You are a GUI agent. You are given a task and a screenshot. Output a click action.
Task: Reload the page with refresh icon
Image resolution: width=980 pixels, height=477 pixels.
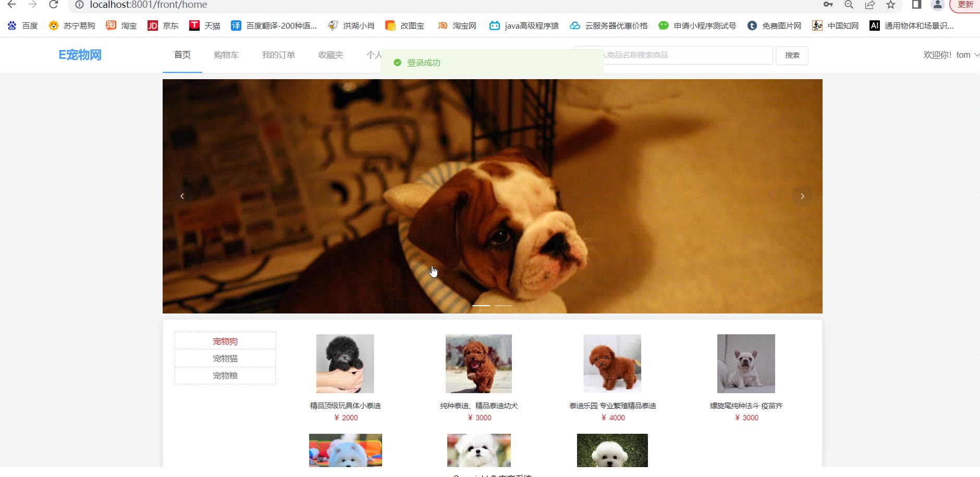click(x=53, y=5)
